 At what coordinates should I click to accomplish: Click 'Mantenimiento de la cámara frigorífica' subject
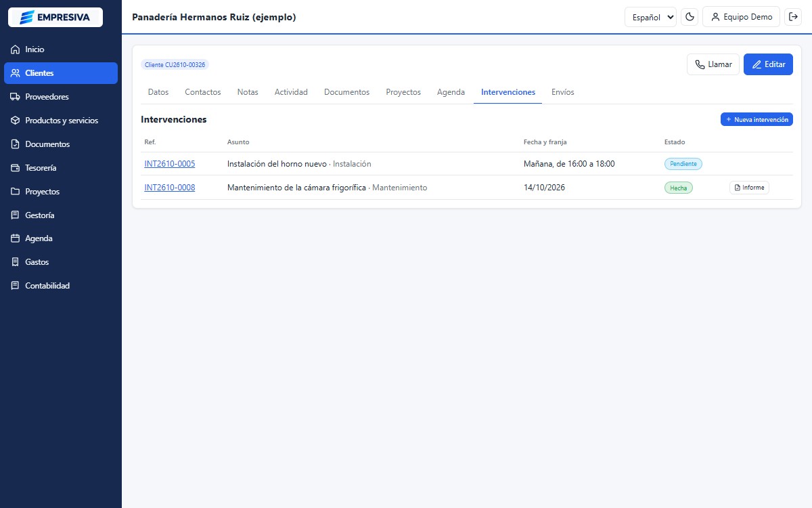(296, 188)
